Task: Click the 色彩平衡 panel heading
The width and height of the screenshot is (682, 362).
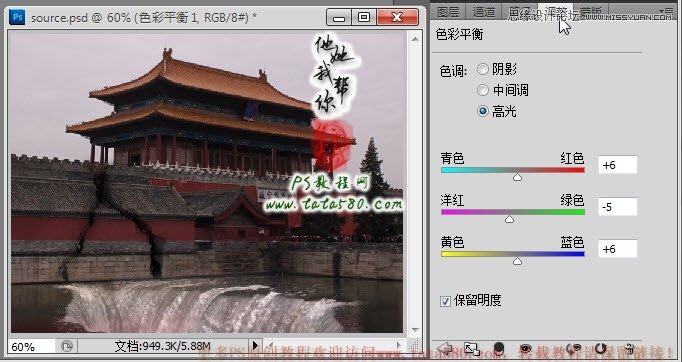Action: 459,34
